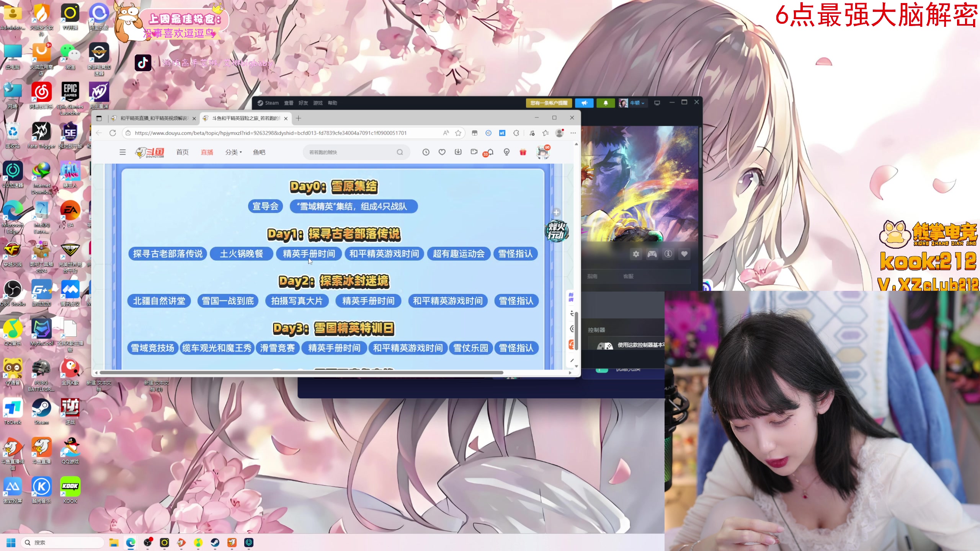Open Steam game settings gear icon
This screenshot has height=551, width=980.
637,254
